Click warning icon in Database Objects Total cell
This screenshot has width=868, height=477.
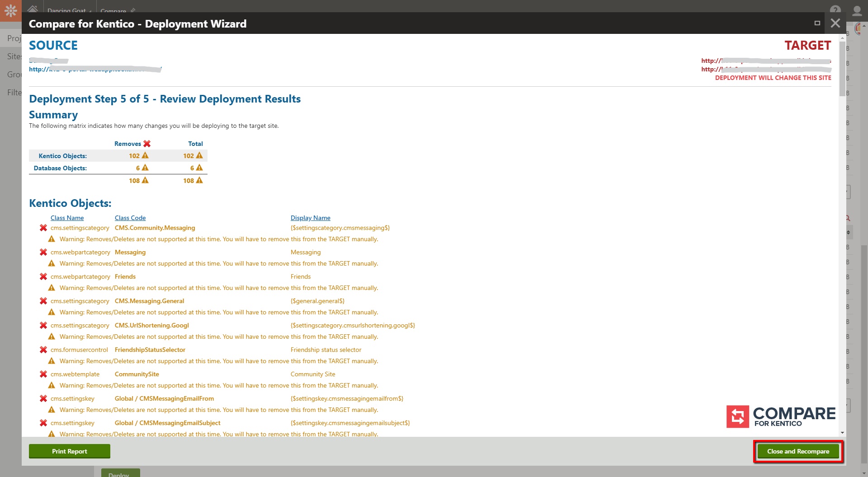(x=199, y=168)
